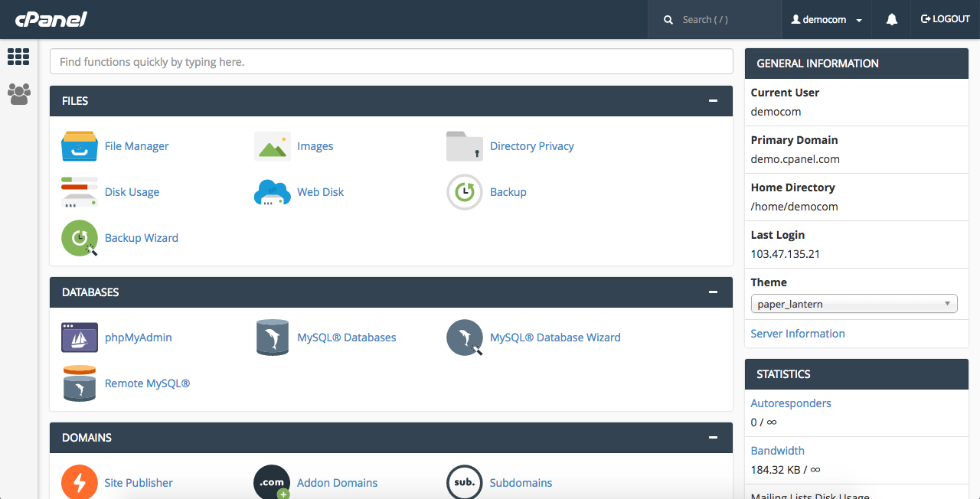Expand the democom user menu
Image resolution: width=980 pixels, height=499 pixels.
coord(827,20)
